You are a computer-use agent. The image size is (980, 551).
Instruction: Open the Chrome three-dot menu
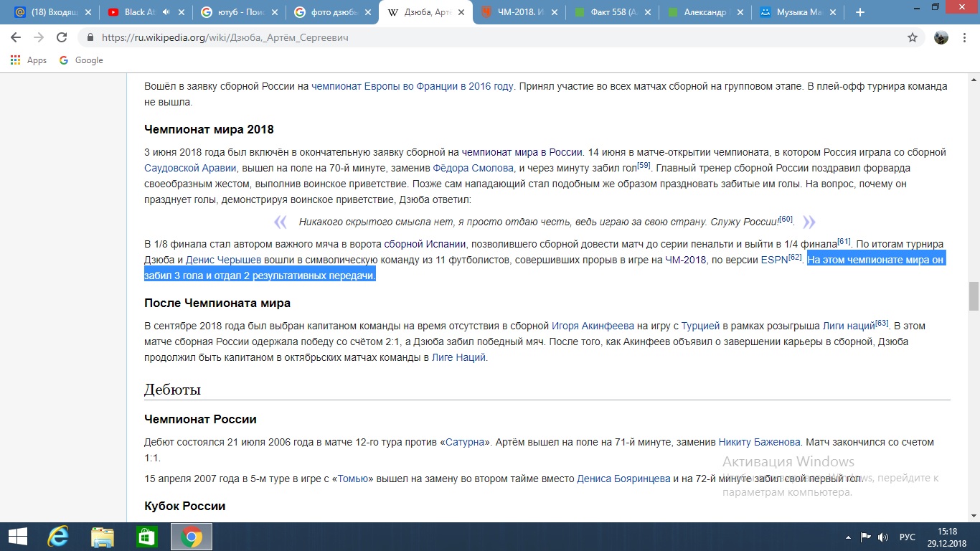(965, 37)
